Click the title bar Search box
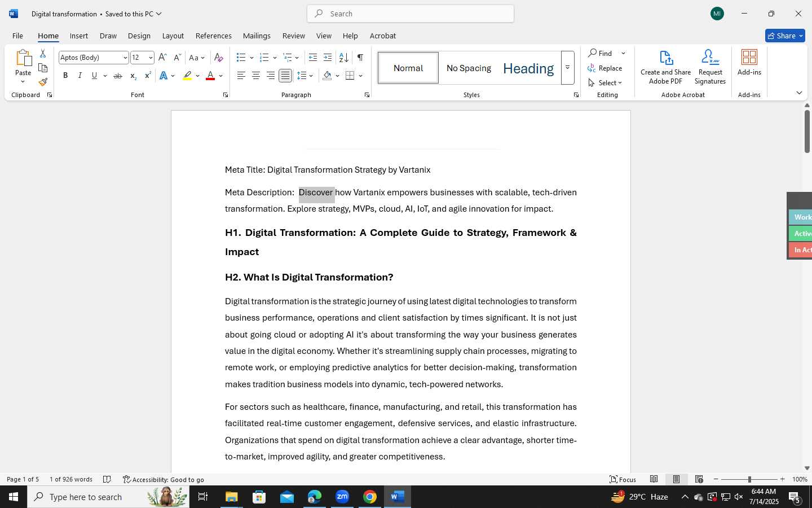 [x=411, y=14]
